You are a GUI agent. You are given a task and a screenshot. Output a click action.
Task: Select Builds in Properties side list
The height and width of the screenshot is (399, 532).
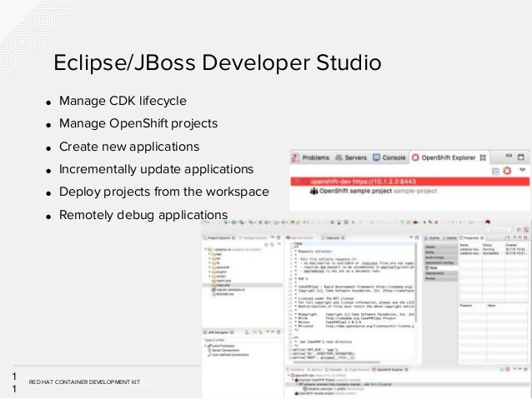(441, 252)
